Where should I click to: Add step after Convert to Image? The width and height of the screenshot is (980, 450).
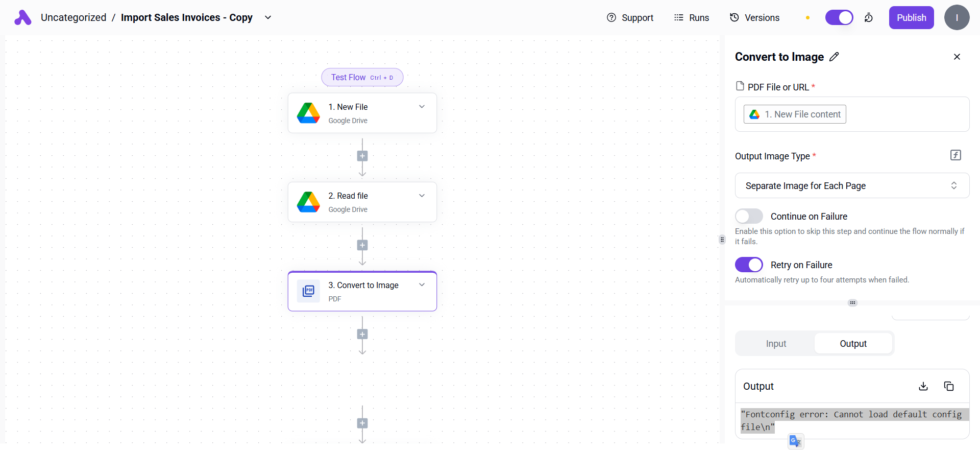click(362, 335)
